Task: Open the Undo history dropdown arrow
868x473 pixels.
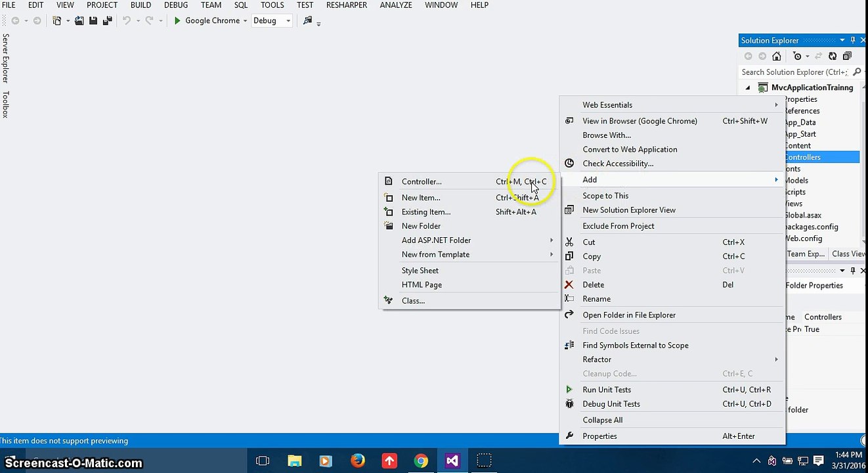Action: click(x=137, y=21)
